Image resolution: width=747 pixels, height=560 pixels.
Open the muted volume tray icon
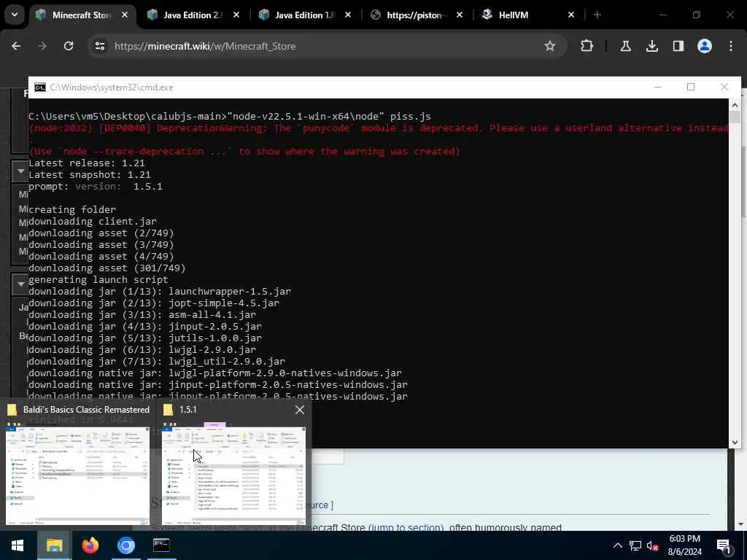(x=653, y=545)
